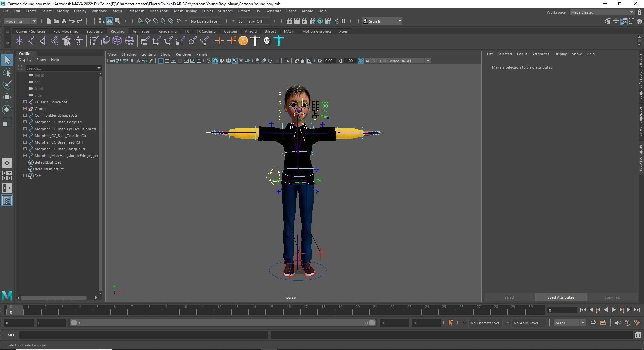Expand Morpher_CC_Base_TeethCtrl node
The height and width of the screenshot is (350, 644).
point(25,142)
